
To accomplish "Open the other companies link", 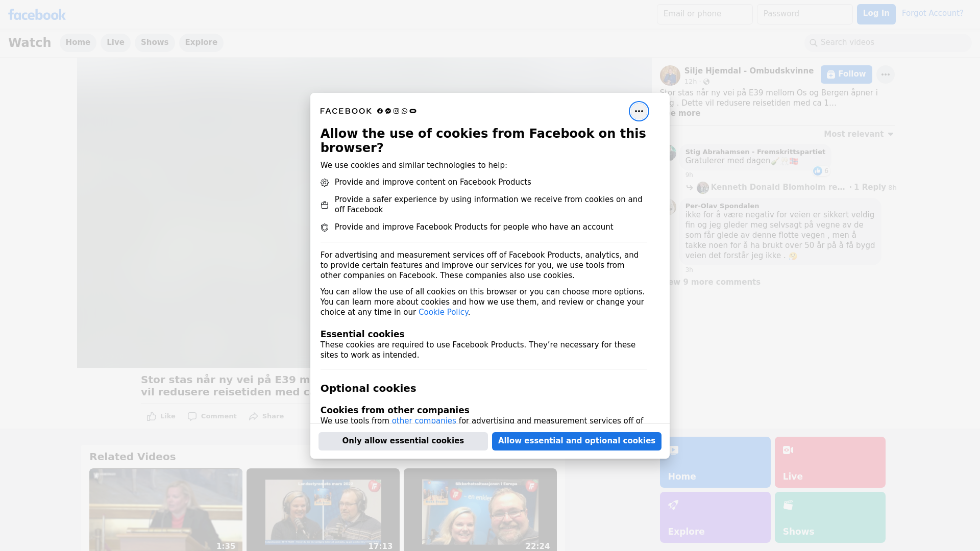I will click(x=424, y=421).
